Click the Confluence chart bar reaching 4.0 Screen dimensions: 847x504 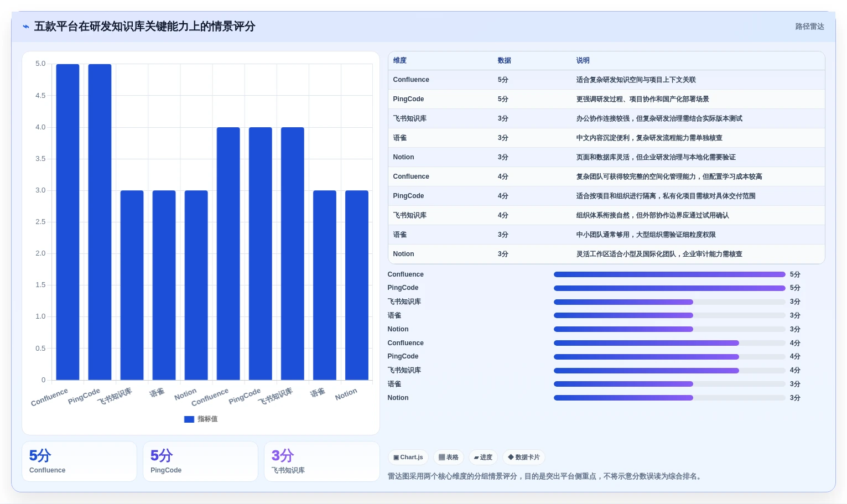coord(228,253)
